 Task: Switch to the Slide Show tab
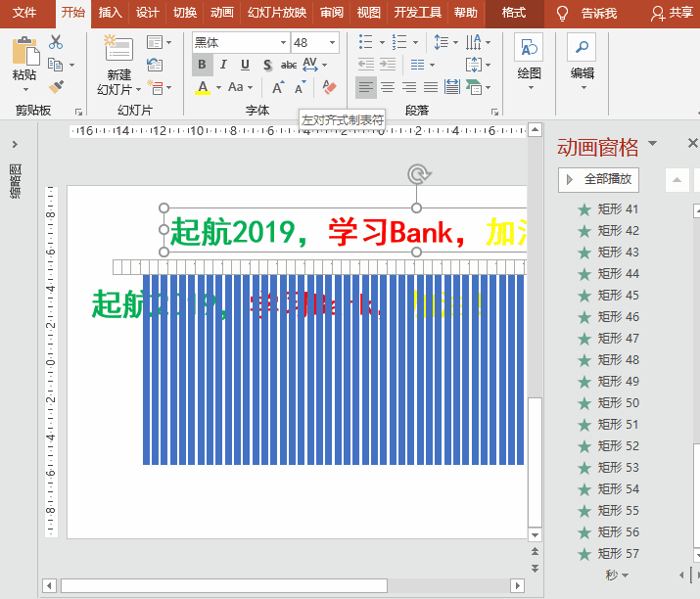pos(277,13)
